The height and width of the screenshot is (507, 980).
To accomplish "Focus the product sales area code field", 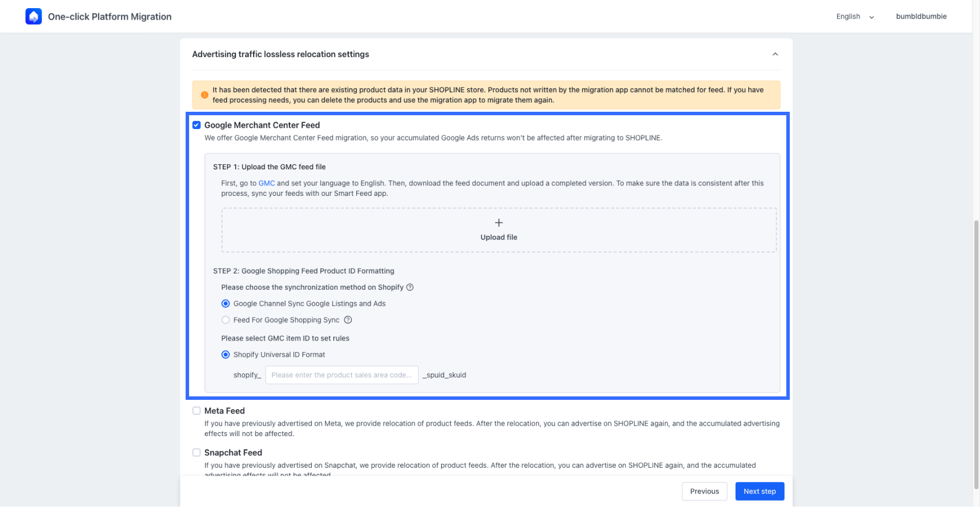I will coord(341,375).
